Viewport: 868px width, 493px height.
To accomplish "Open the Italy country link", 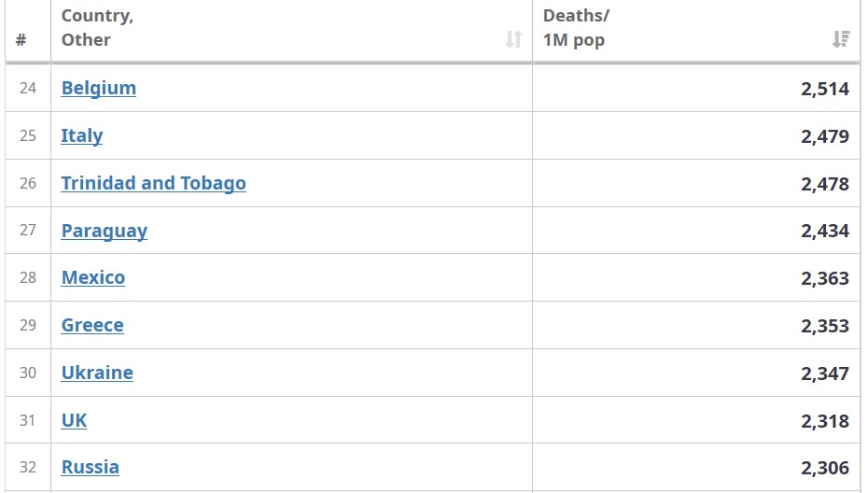I will (82, 135).
